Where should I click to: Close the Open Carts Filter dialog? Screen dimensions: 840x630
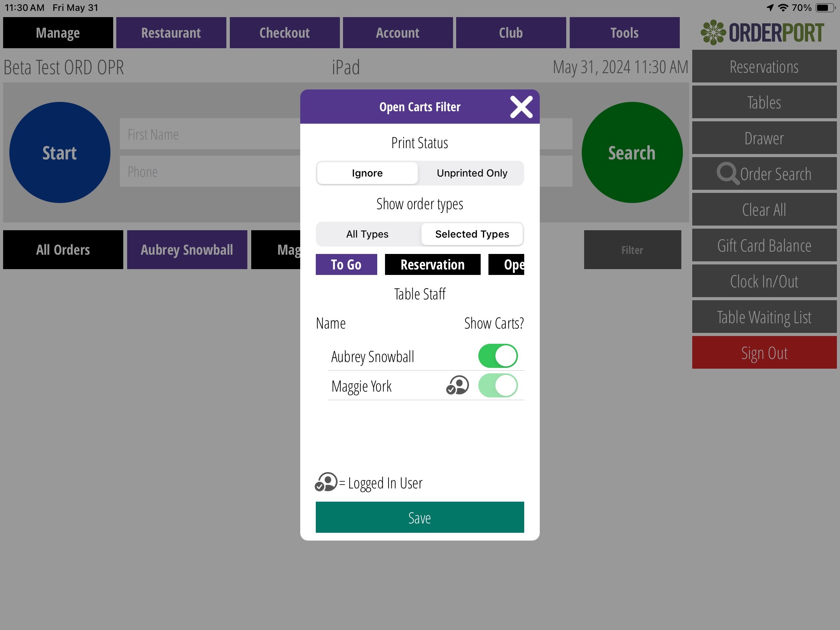521,107
